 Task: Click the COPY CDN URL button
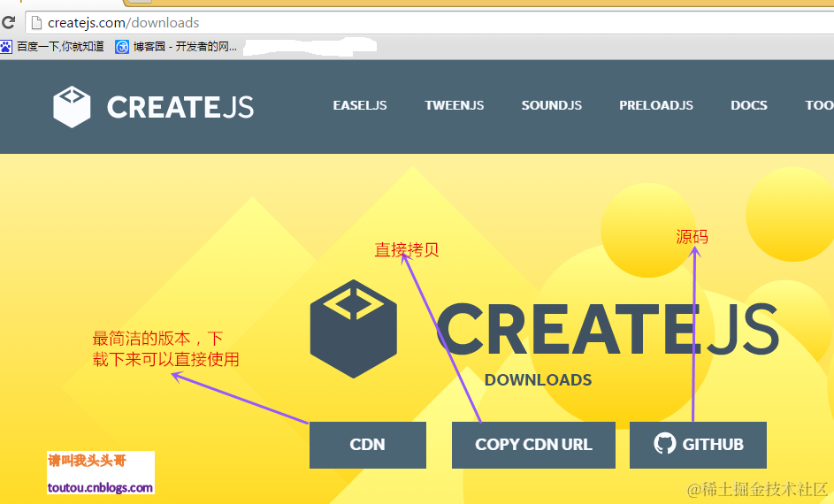533,445
